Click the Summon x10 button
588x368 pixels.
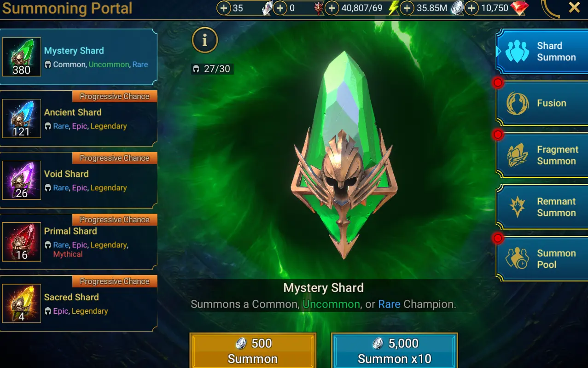[x=395, y=351]
